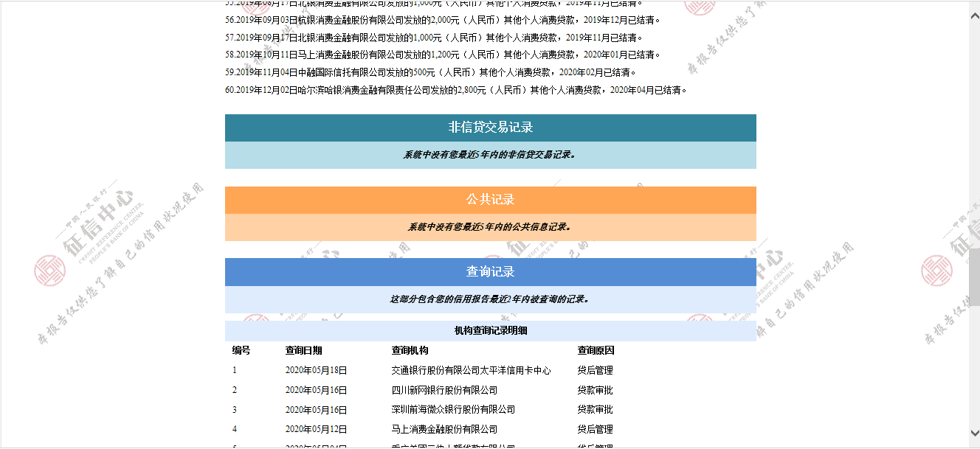Click the 查询原因 column header
This screenshot has height=449, width=980.
point(596,350)
